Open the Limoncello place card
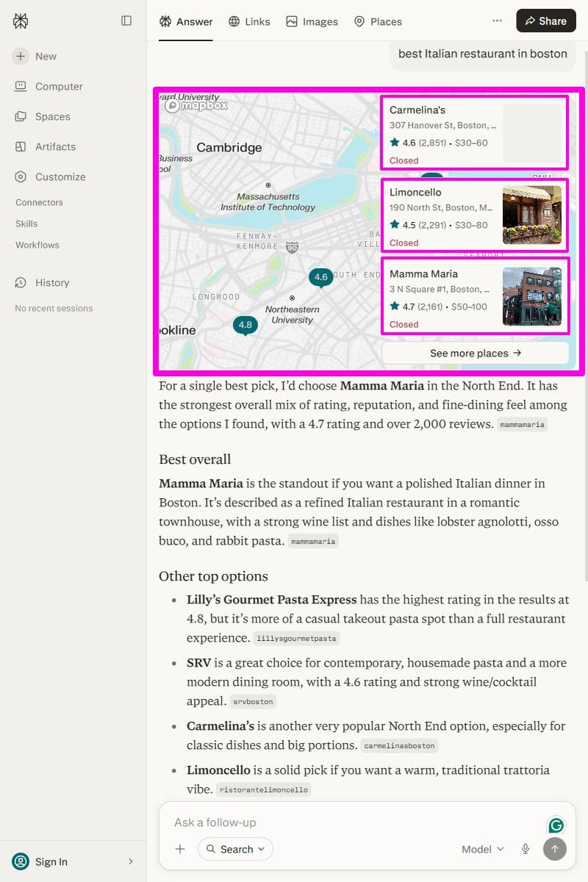 tap(475, 215)
